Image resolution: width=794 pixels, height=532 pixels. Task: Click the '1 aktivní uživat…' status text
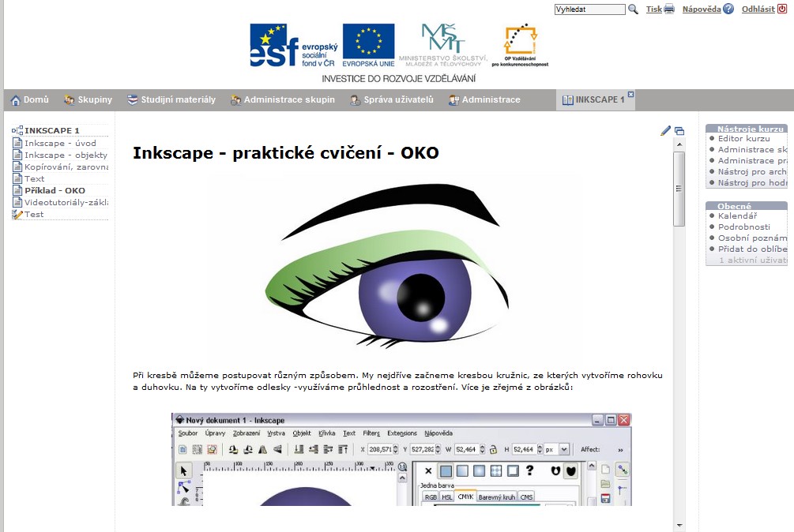pyautogui.click(x=753, y=260)
